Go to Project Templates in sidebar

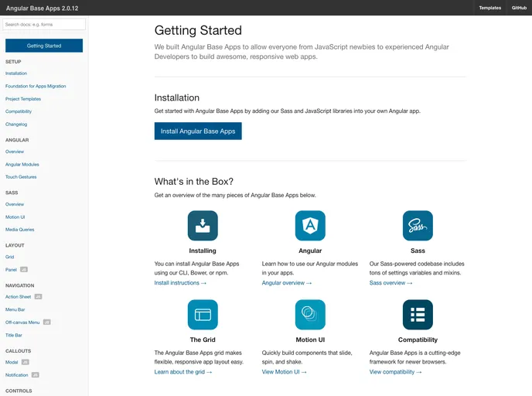tap(23, 99)
